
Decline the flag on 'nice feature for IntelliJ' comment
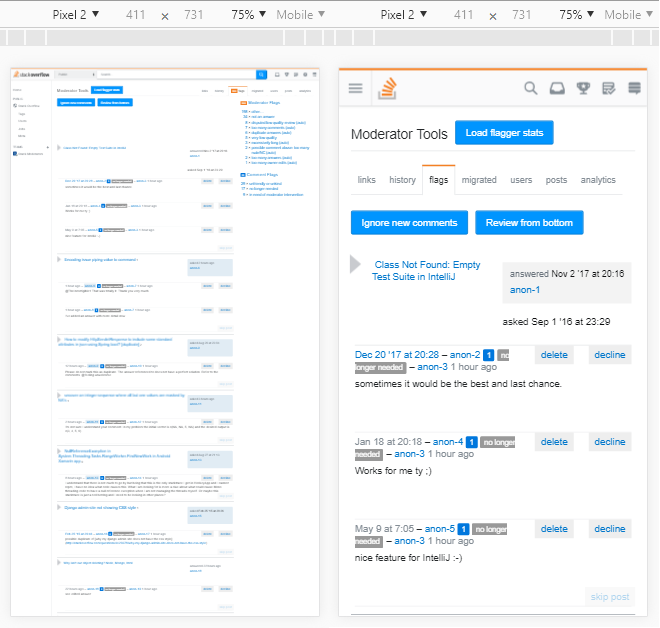[609, 529]
